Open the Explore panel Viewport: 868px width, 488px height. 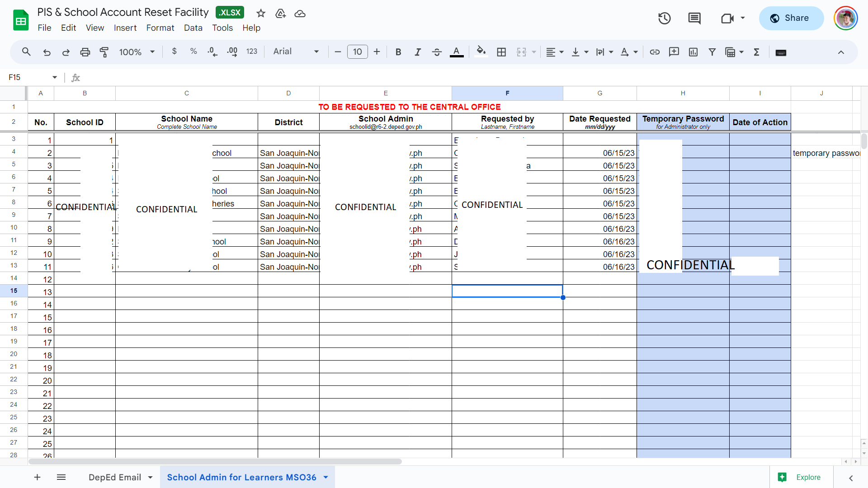tap(801, 477)
